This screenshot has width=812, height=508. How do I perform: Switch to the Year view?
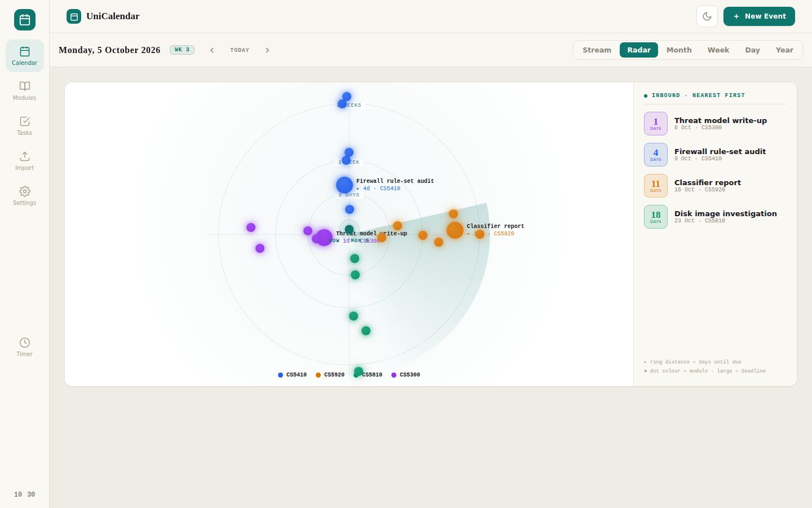click(784, 50)
